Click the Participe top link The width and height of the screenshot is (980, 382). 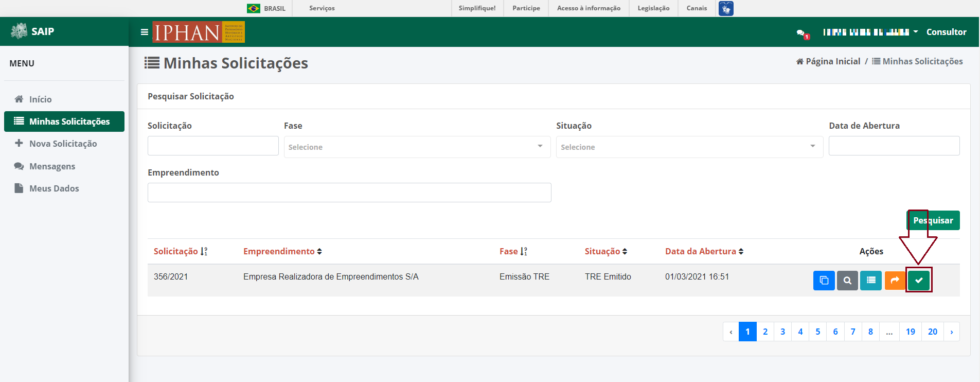(x=526, y=8)
